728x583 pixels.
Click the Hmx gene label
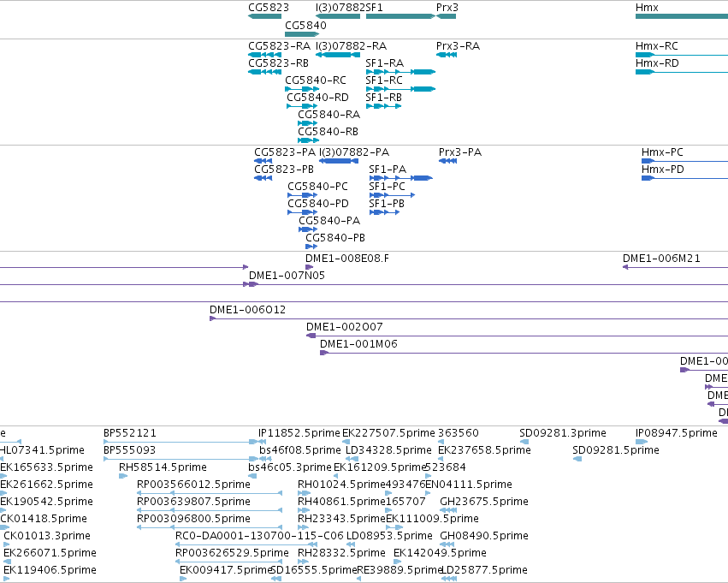[x=647, y=8]
